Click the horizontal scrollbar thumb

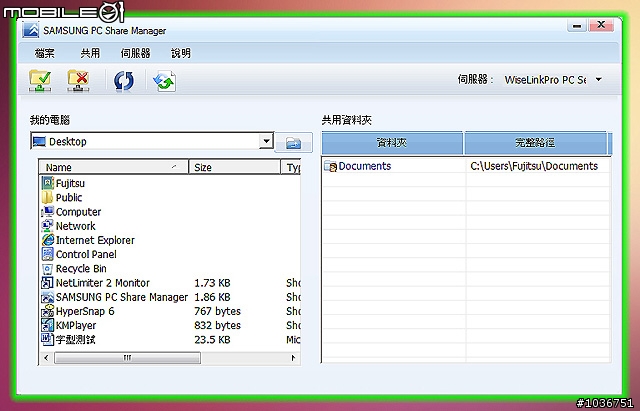[x=127, y=358]
